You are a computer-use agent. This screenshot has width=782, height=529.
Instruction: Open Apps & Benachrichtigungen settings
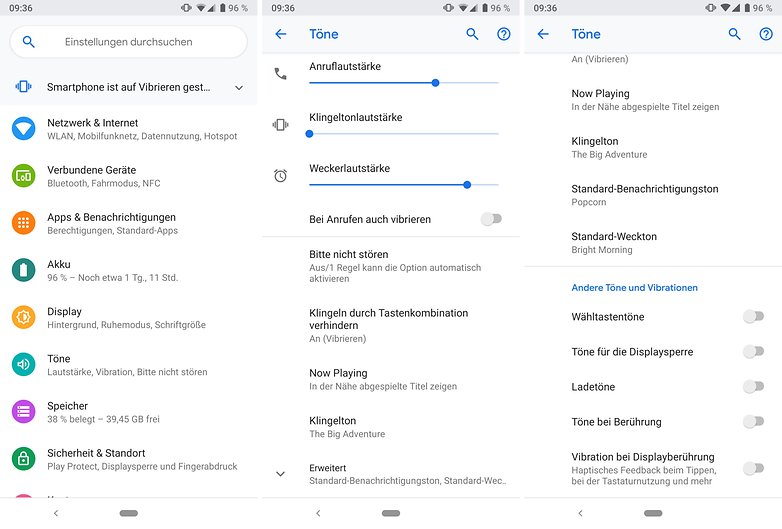[x=129, y=223]
